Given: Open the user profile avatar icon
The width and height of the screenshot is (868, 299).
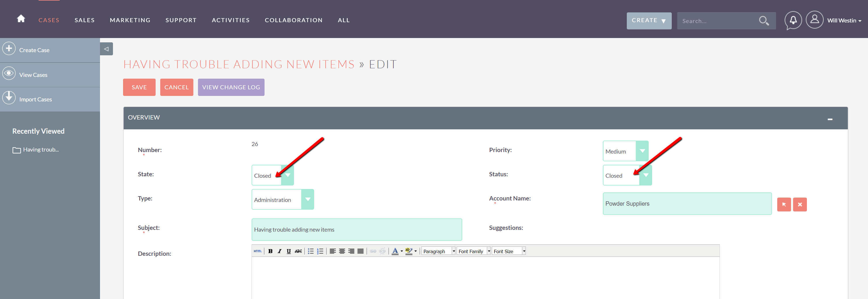Looking at the screenshot, I should point(814,20).
